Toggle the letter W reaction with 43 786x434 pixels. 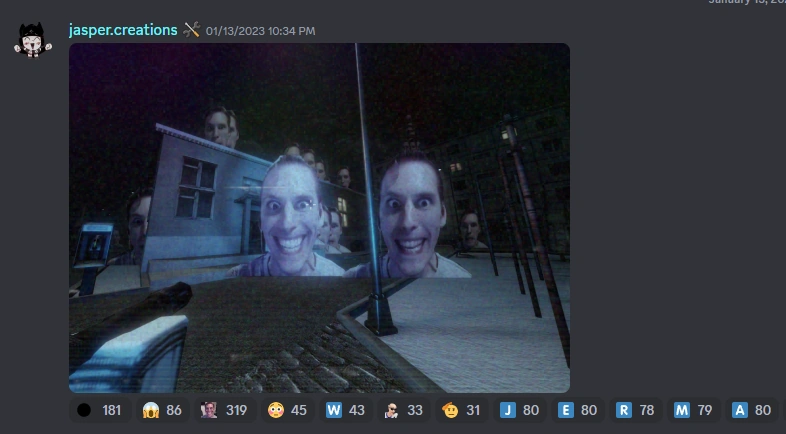coord(345,410)
